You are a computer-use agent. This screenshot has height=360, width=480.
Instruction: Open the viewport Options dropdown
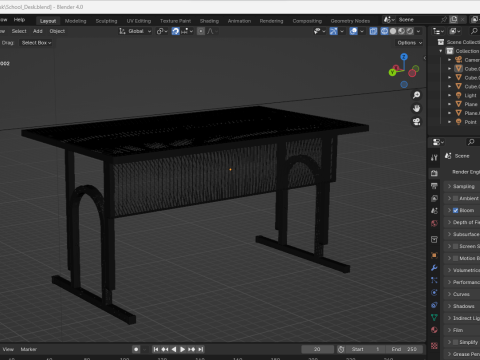point(410,43)
